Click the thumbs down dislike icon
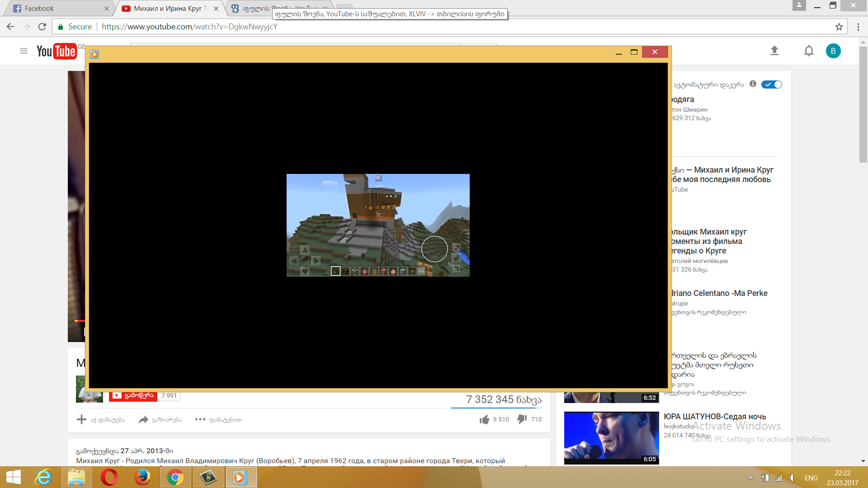This screenshot has width=868, height=488. (522, 419)
